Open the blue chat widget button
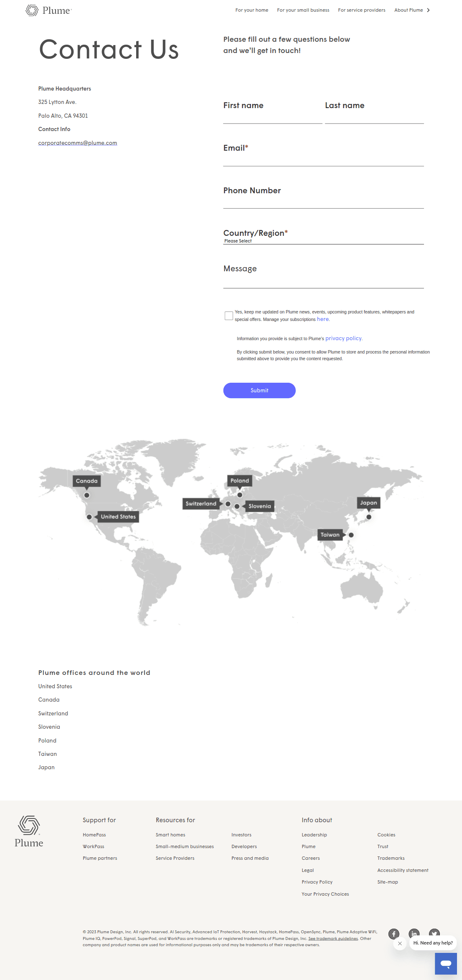The image size is (462, 980). [x=446, y=964]
